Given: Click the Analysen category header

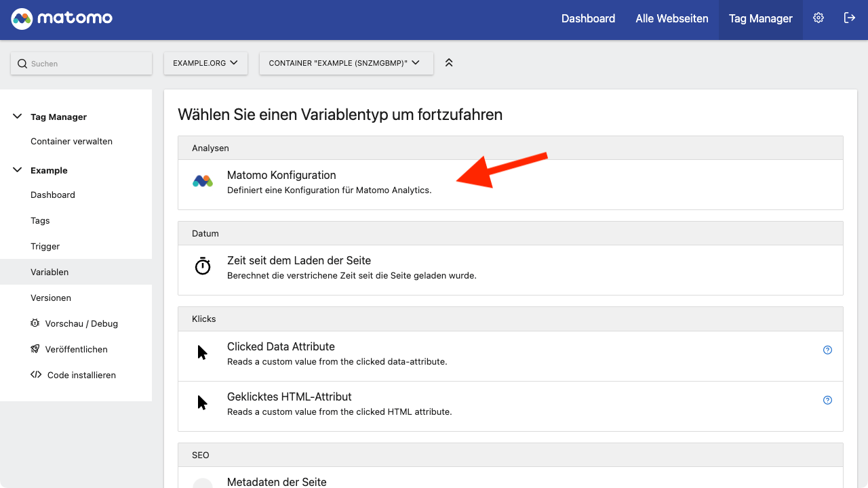Looking at the screenshot, I should pos(510,148).
